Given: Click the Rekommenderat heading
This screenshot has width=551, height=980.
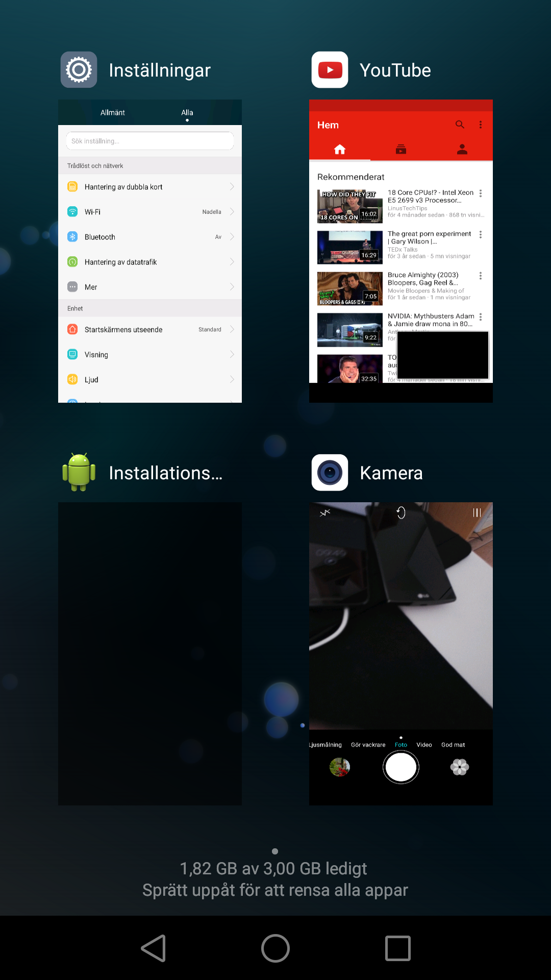Looking at the screenshot, I should click(351, 177).
